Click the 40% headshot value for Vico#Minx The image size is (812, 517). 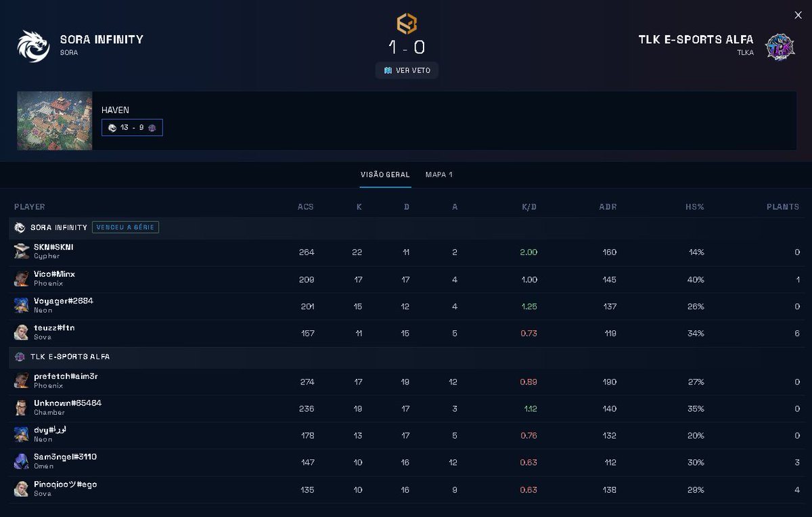[x=696, y=279]
